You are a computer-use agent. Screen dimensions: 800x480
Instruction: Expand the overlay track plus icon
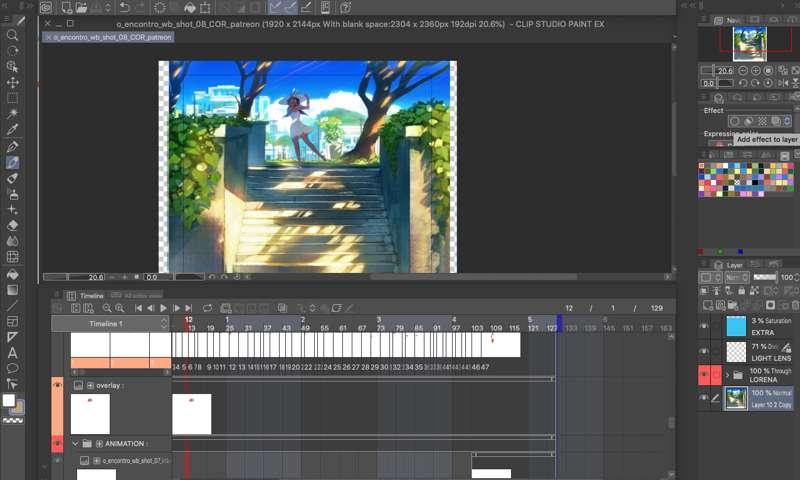click(90, 386)
